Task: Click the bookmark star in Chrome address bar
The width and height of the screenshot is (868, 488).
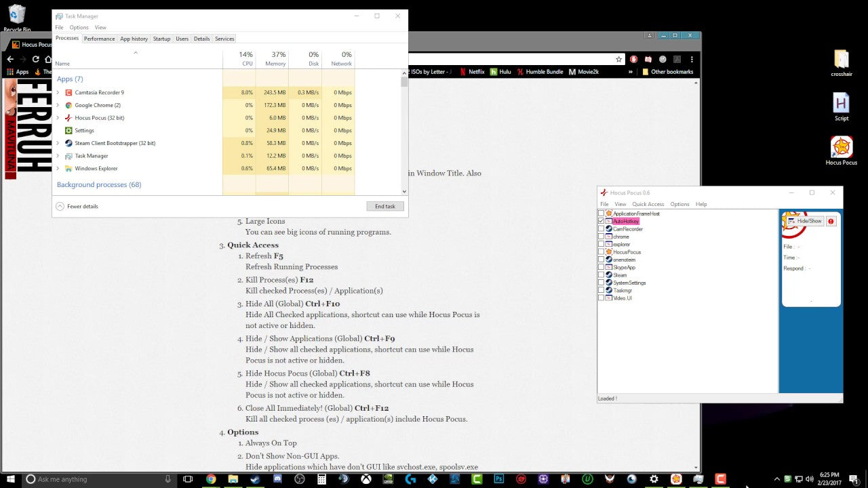Action: tap(618, 59)
